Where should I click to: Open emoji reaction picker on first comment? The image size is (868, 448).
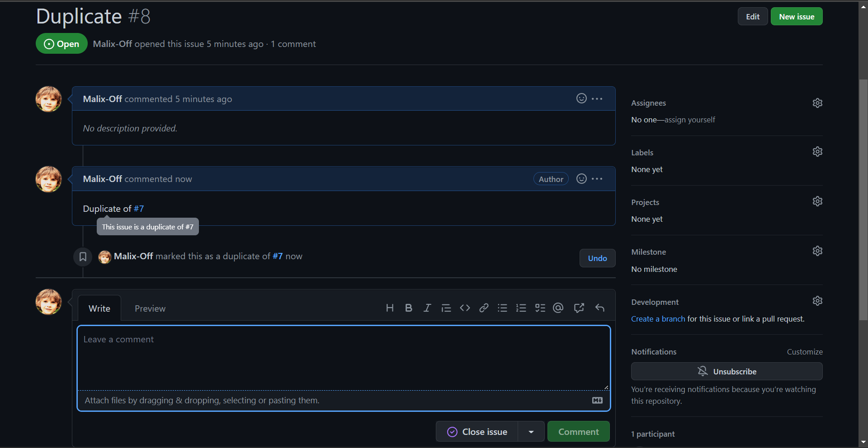coord(581,98)
